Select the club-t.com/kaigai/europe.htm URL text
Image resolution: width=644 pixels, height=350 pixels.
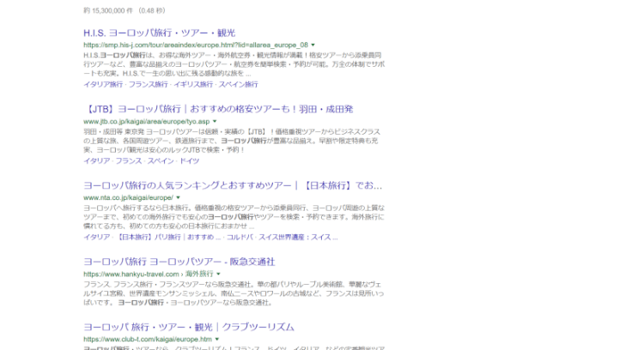click(148, 340)
